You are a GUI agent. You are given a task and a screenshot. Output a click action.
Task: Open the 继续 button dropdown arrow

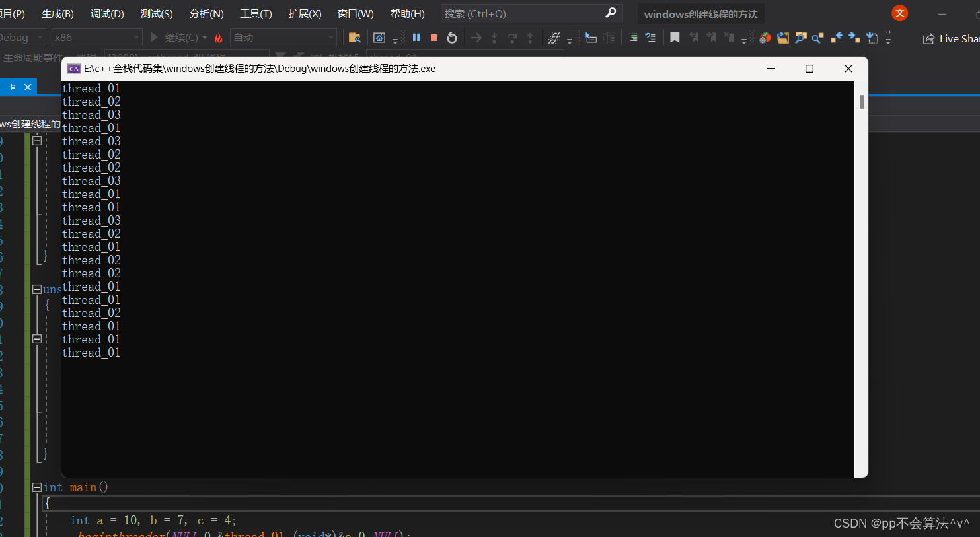[x=205, y=38]
